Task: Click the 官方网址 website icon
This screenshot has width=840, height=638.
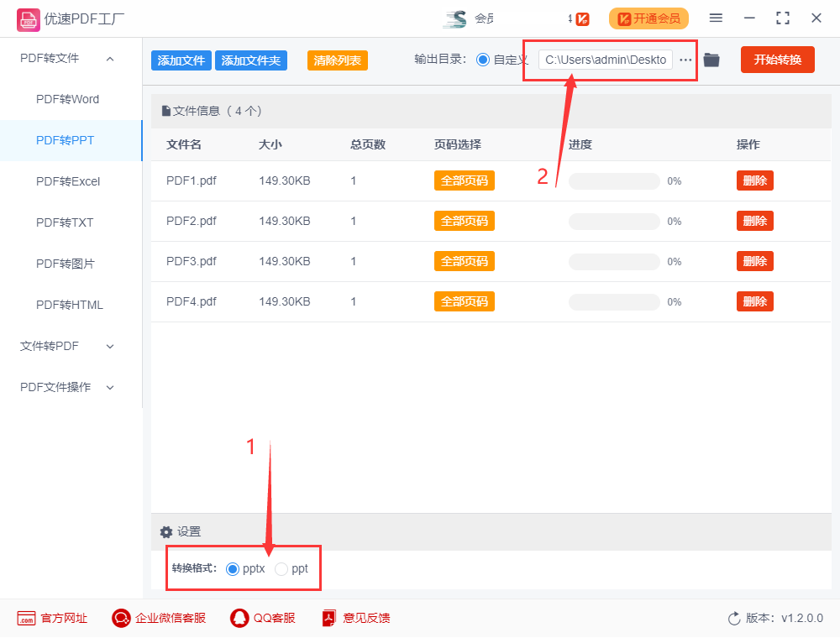Action: 26,618
